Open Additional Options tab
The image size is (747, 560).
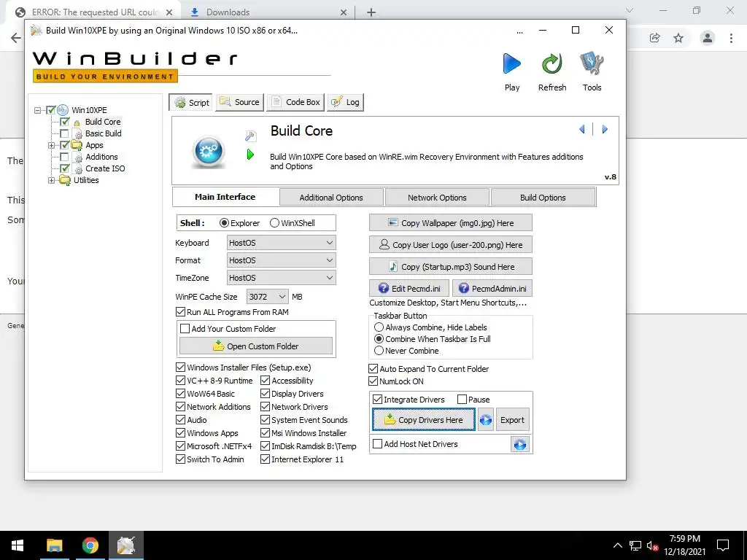pos(331,198)
